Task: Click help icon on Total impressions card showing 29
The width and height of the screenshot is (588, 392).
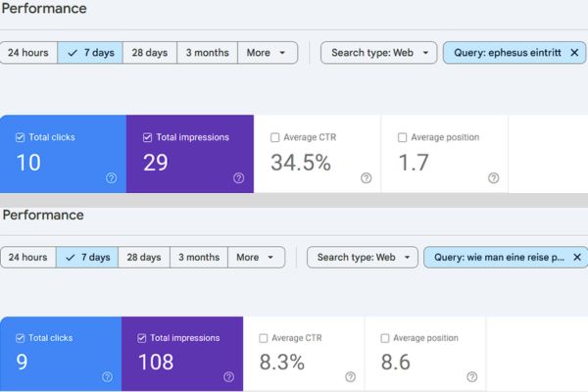Action: 239,178
